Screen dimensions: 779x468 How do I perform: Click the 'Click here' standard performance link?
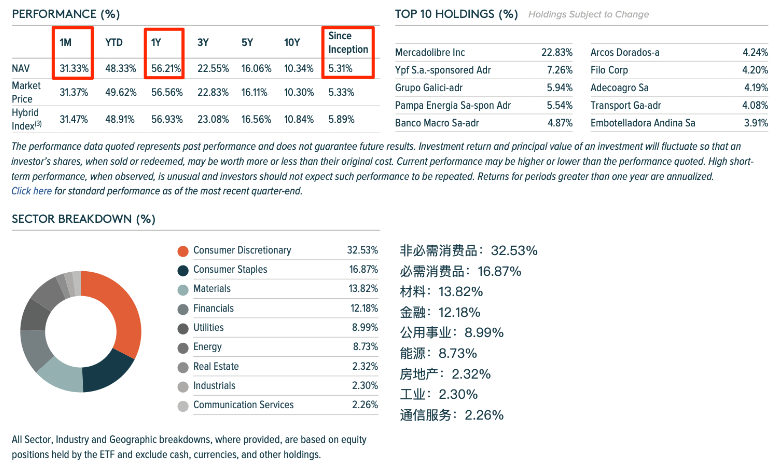point(31,191)
